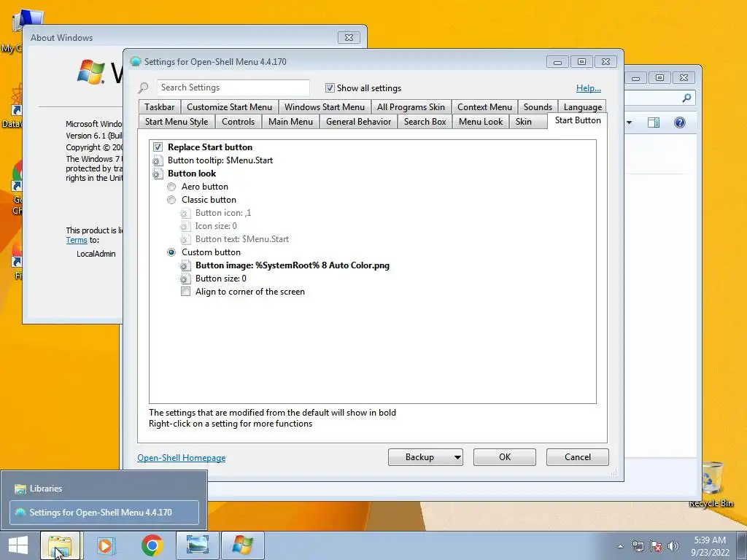Open the Terms link in About Windows
This screenshot has width=747, height=560.
[77, 240]
